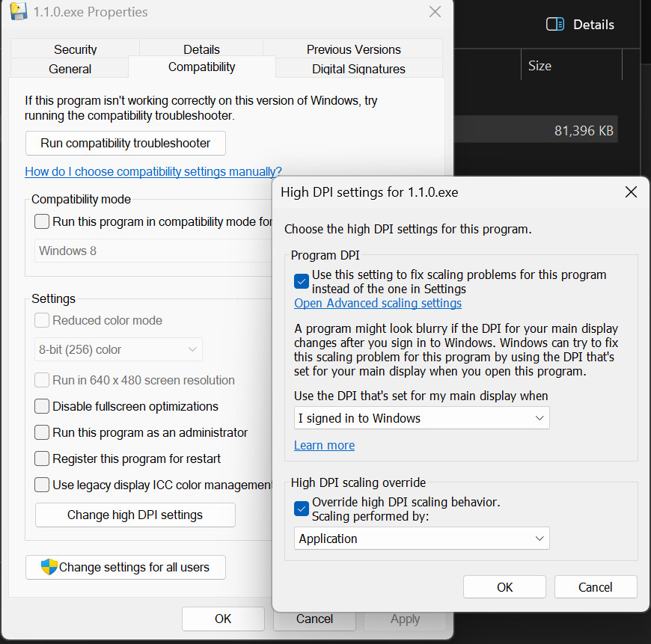Check 'Disable fullscreen optimizations'
The height and width of the screenshot is (644, 651).
[x=42, y=406]
